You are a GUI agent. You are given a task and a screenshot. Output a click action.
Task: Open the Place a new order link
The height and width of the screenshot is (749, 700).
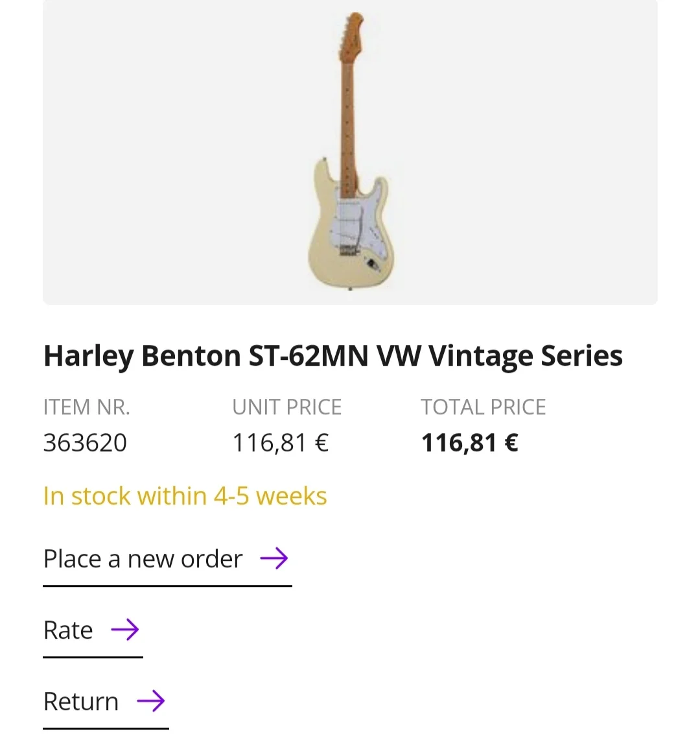[143, 559]
